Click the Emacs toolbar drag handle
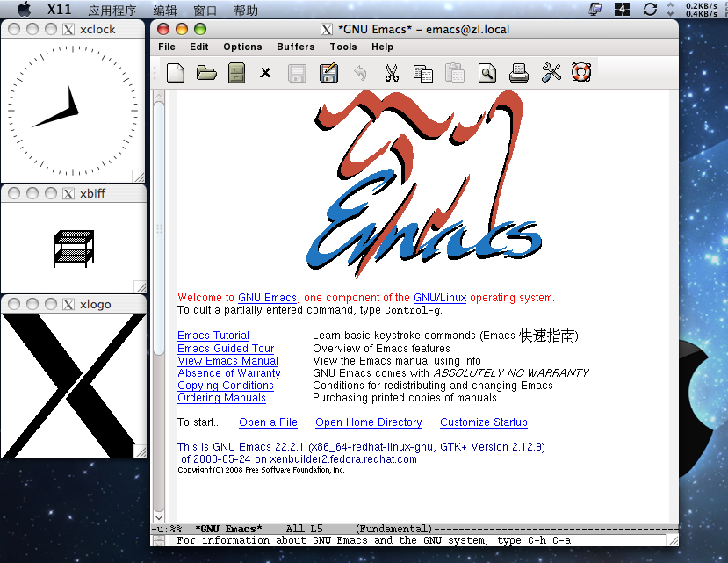Screen dimensions: 728x563 [155, 73]
